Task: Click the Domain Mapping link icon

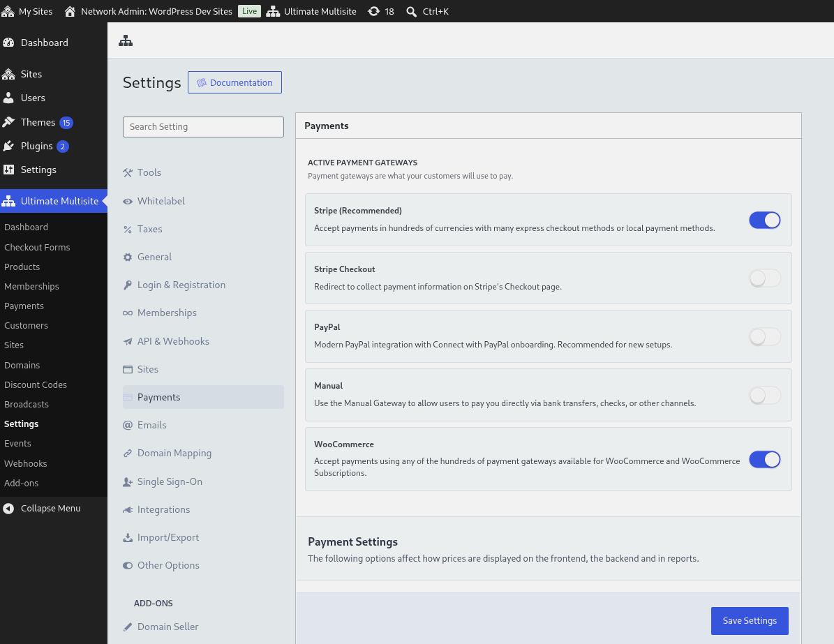Action: coord(128,453)
